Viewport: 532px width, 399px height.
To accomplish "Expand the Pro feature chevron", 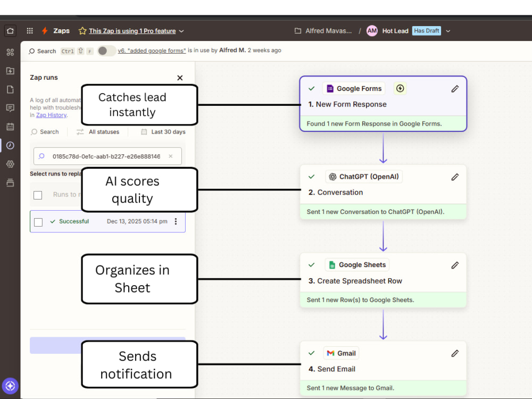I will [x=181, y=31].
